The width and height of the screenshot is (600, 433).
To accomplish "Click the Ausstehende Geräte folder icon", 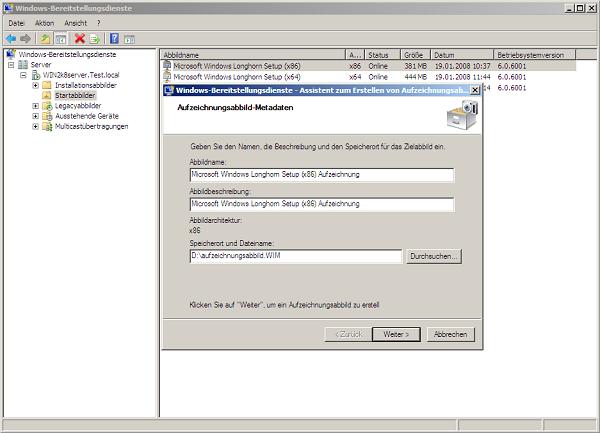I will click(x=47, y=116).
